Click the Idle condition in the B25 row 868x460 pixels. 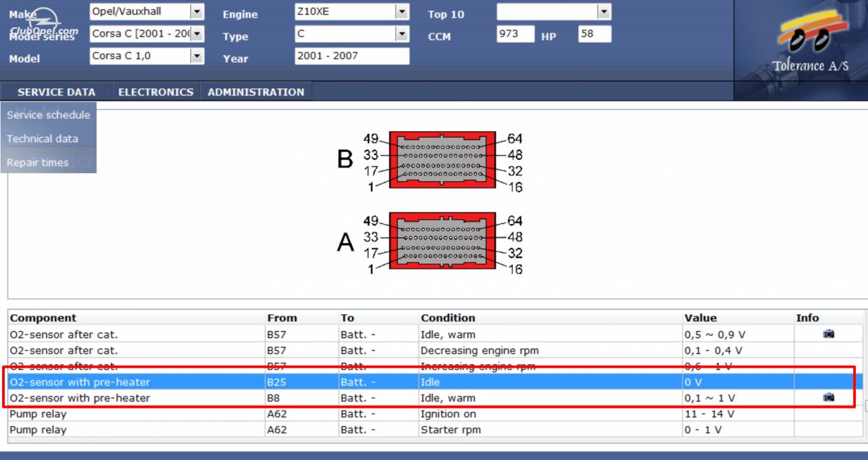[430, 383]
